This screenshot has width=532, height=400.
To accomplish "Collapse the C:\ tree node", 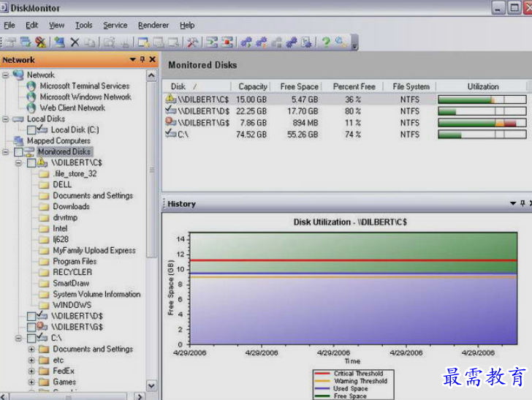I will [x=19, y=338].
